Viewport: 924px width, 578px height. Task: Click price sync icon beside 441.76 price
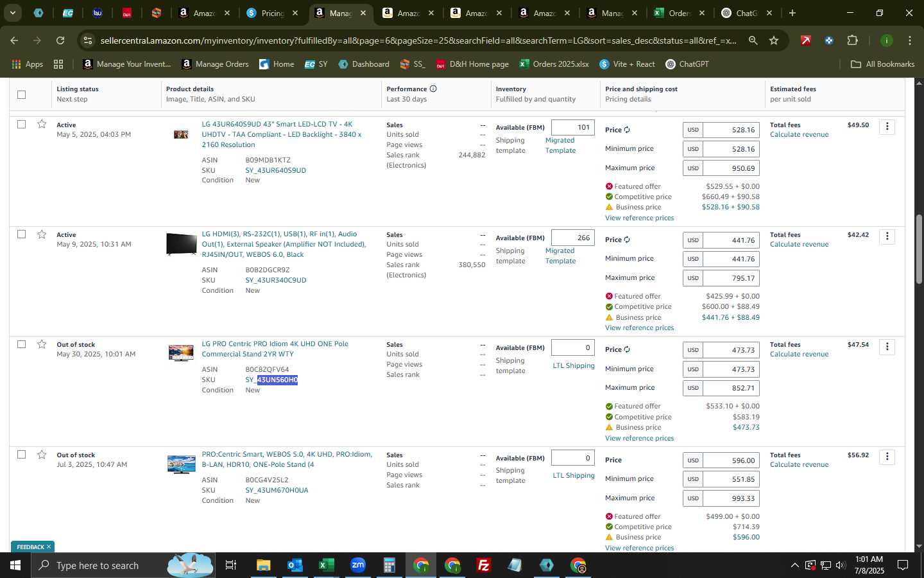pos(627,240)
